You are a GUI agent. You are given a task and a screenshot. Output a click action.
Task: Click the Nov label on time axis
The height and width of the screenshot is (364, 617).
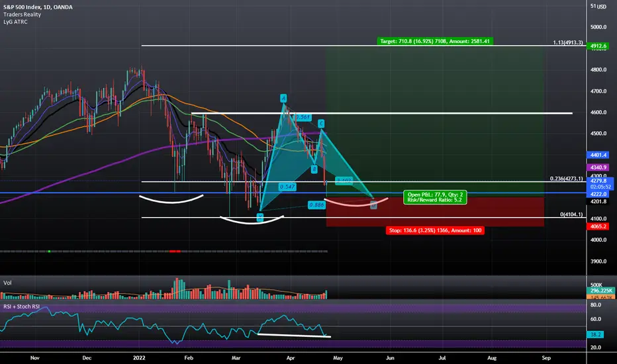35,358
